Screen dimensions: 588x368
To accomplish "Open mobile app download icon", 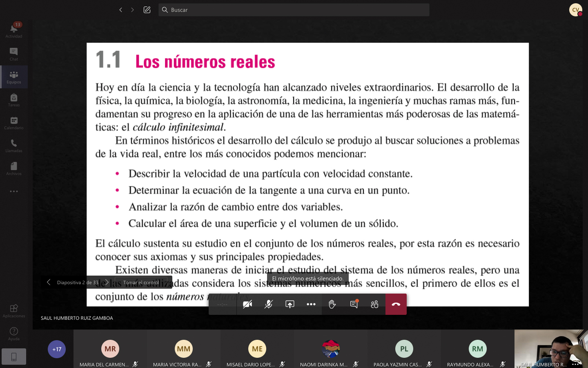I will pos(14,357).
